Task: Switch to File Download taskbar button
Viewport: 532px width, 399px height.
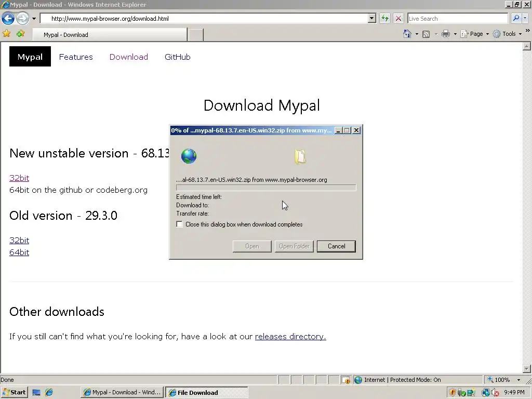Action: 207,392
